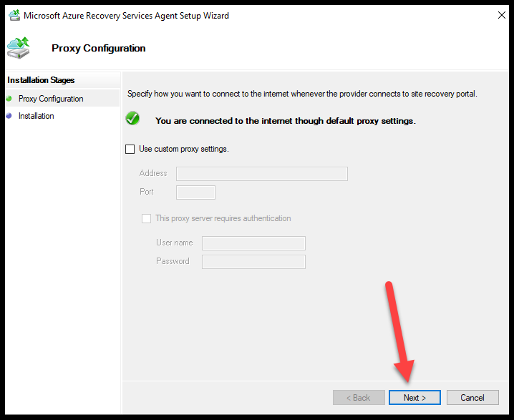Viewport: 514px width, 420px height.
Task: Click the Cancel button
Action: coord(472,397)
